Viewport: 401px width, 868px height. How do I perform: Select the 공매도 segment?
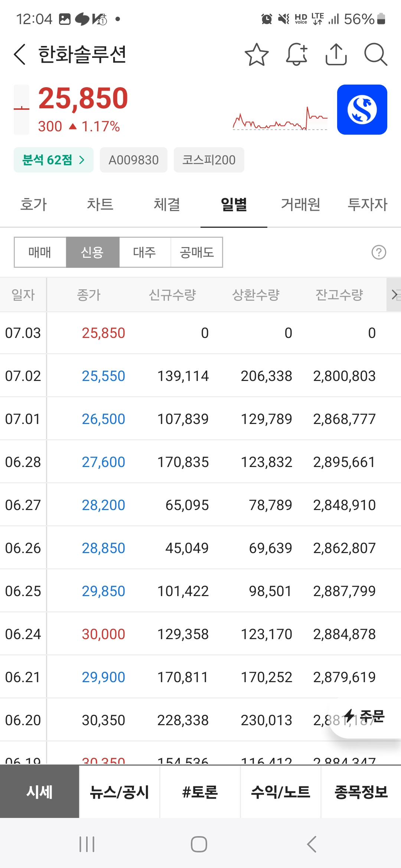197,252
